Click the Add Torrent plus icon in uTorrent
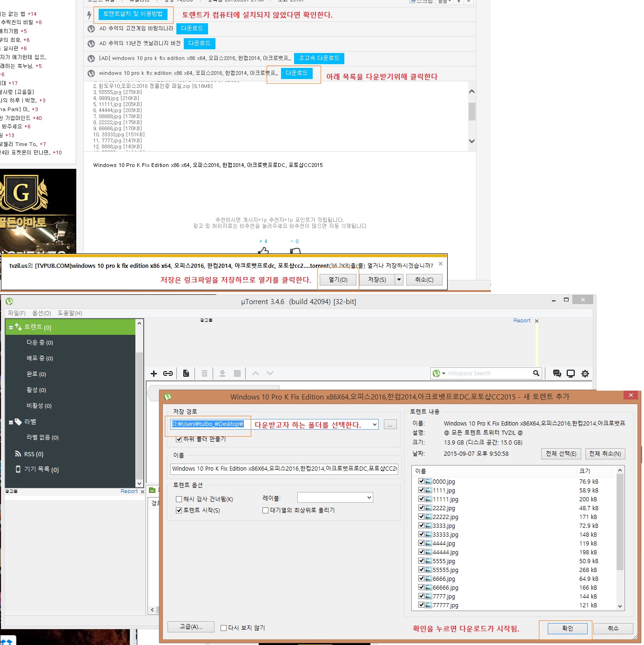Image resolution: width=644 pixels, height=645 pixels. tap(154, 373)
